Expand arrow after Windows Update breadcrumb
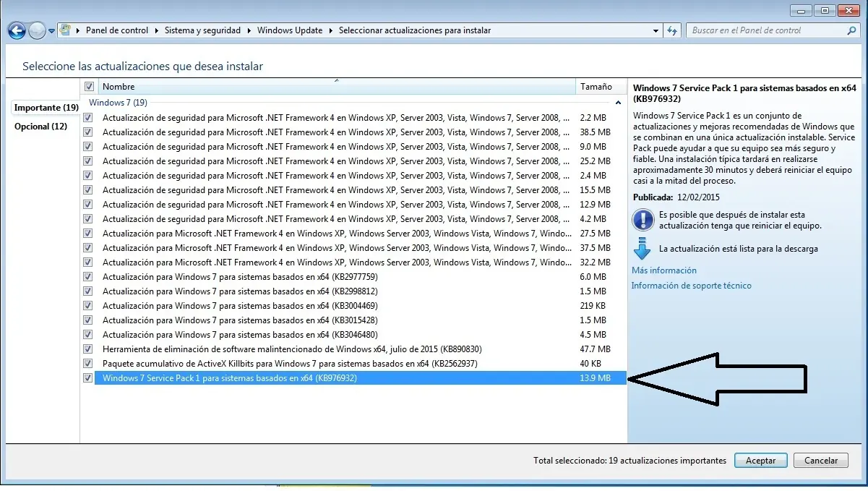Screen dimensions: 868x491 coord(331,30)
